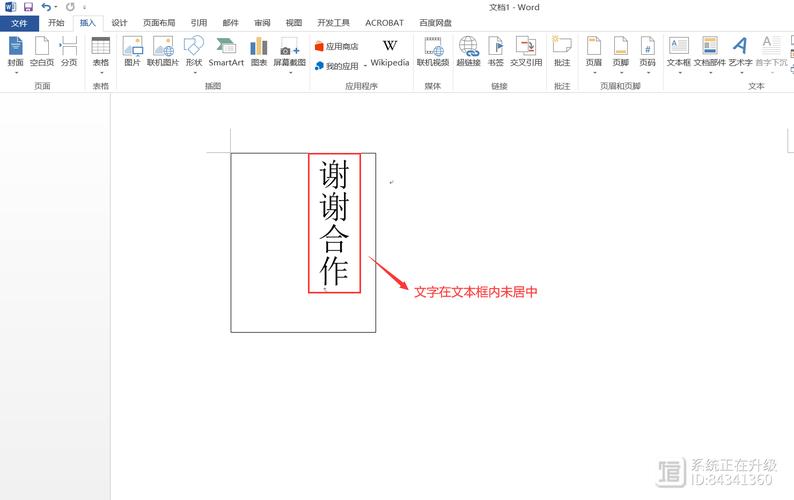Insert a page break (分页)

tap(69, 52)
